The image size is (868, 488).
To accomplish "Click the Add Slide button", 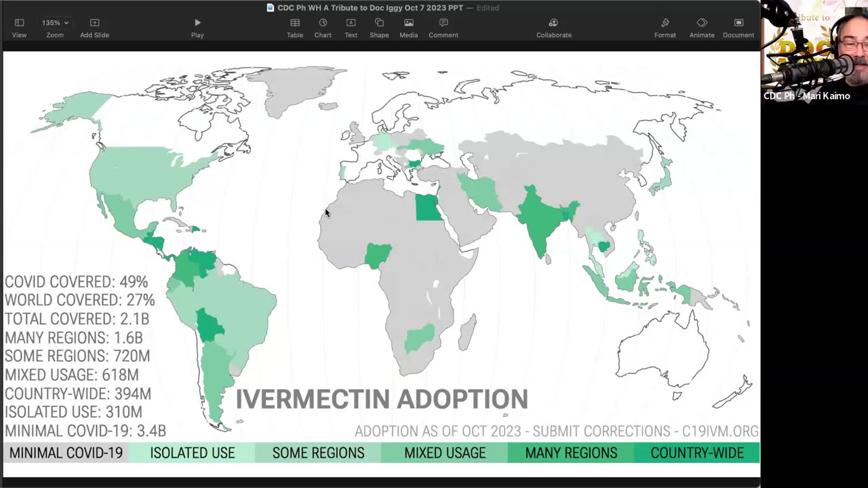I will point(94,27).
